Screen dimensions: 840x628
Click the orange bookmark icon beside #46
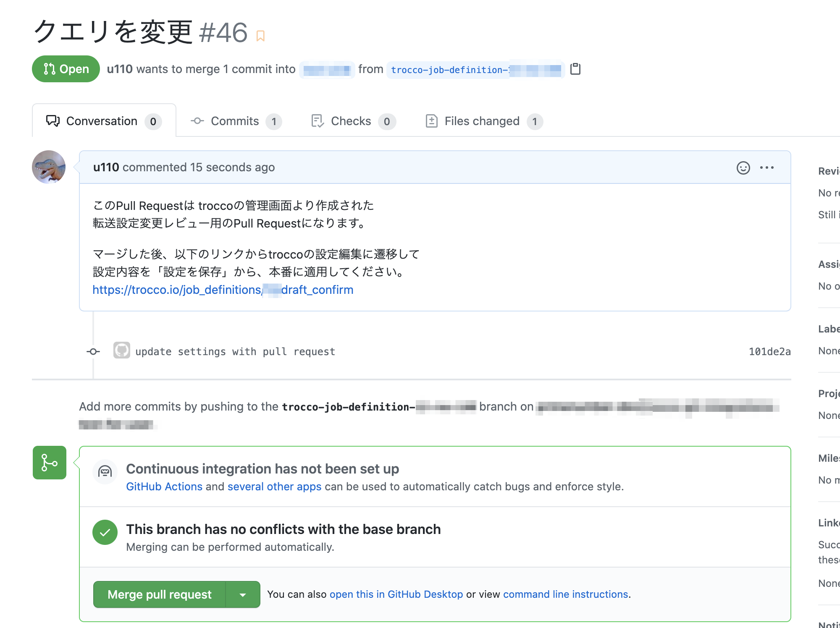(x=260, y=36)
